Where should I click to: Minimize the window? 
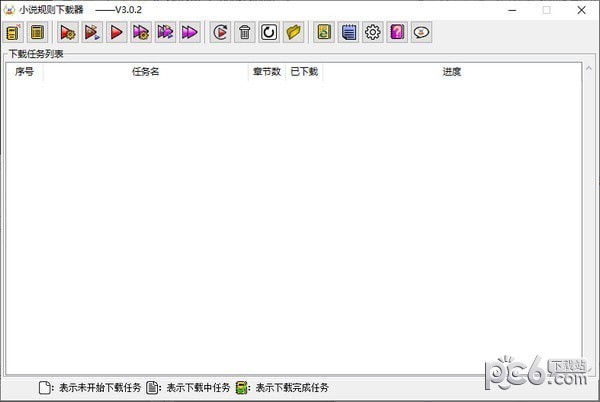(x=512, y=10)
